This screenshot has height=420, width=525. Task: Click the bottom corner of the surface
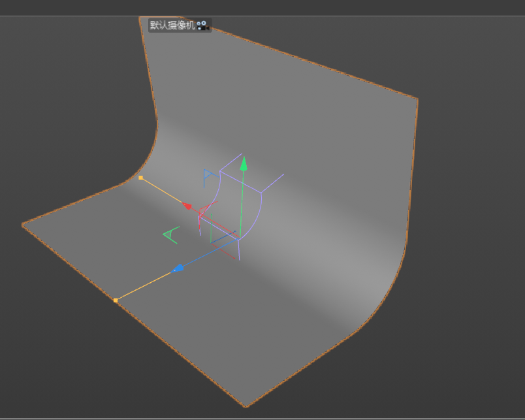(x=246, y=405)
